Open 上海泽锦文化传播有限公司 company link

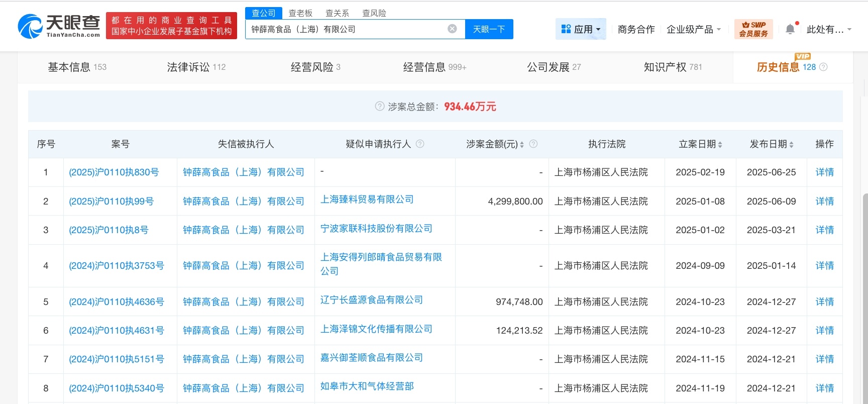(377, 329)
